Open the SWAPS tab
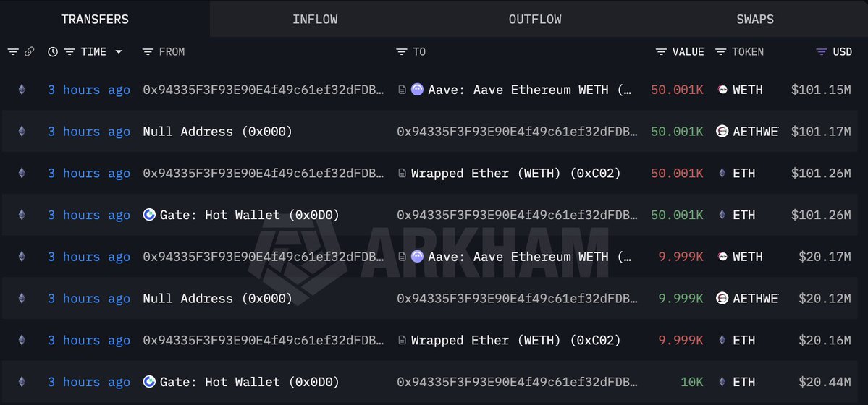Viewport: 868px width, 405px height. click(x=755, y=20)
